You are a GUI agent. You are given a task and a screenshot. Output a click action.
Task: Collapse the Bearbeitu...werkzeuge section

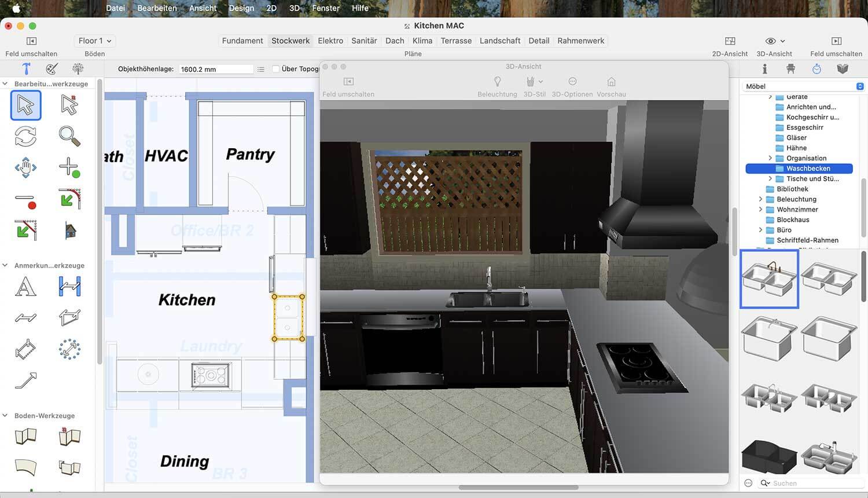5,84
